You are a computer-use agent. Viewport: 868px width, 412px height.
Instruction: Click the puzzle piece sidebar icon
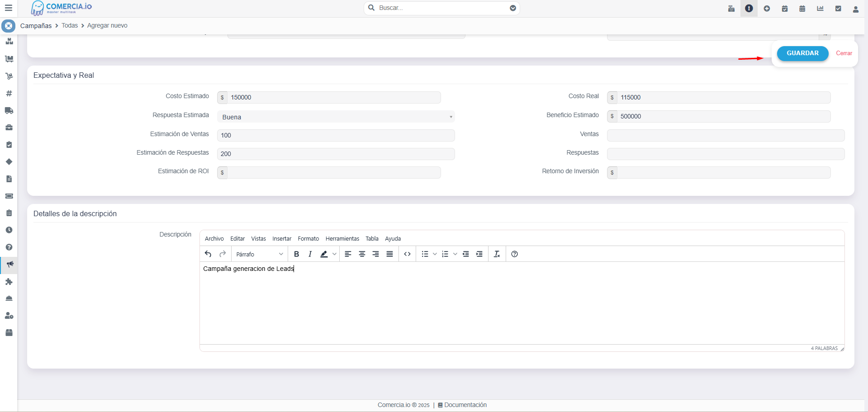pos(9,281)
